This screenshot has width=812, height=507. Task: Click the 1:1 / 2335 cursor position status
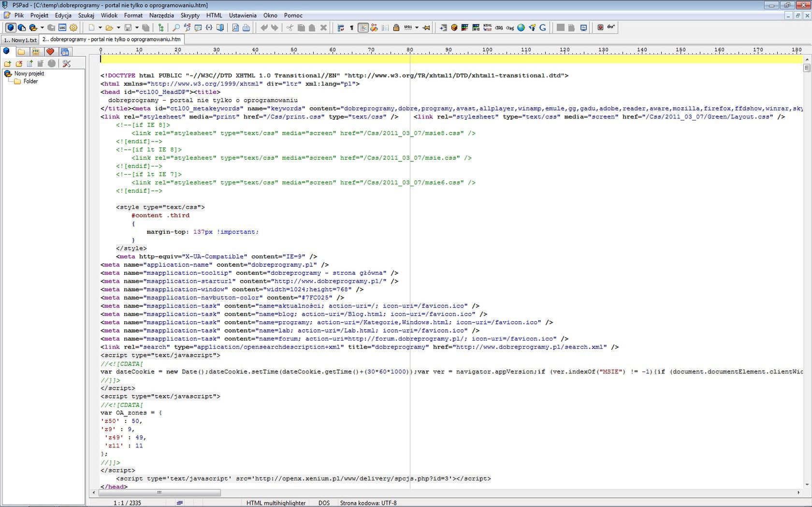[x=127, y=503]
